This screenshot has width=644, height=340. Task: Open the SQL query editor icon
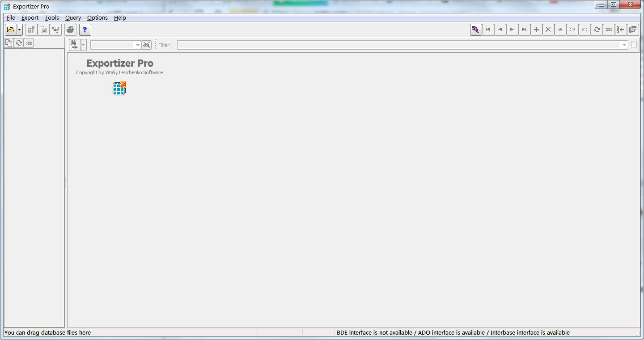tap(476, 30)
